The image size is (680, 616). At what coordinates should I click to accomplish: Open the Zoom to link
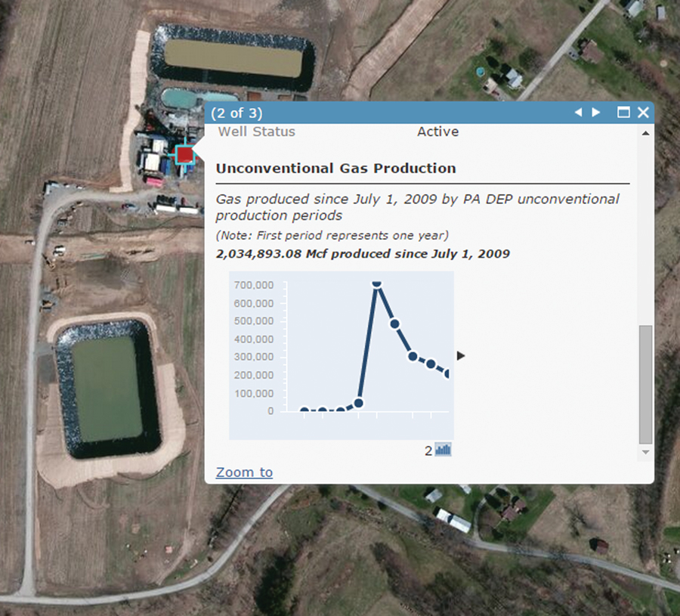(243, 472)
